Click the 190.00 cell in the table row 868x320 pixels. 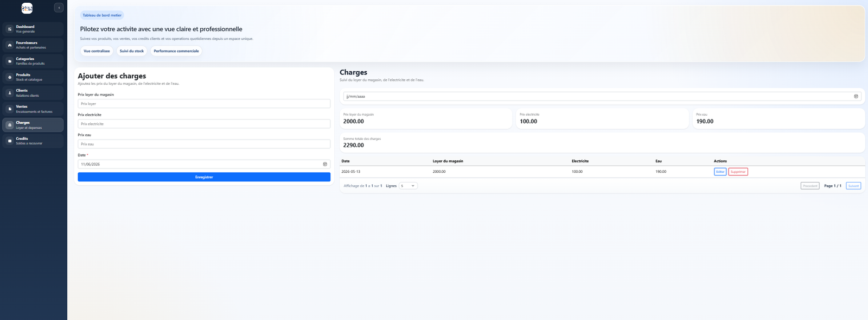click(661, 172)
